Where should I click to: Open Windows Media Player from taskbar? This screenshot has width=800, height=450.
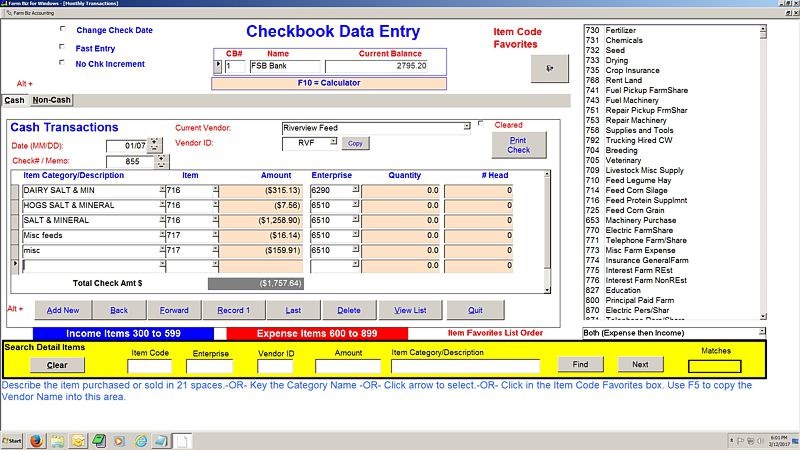pos(119,440)
